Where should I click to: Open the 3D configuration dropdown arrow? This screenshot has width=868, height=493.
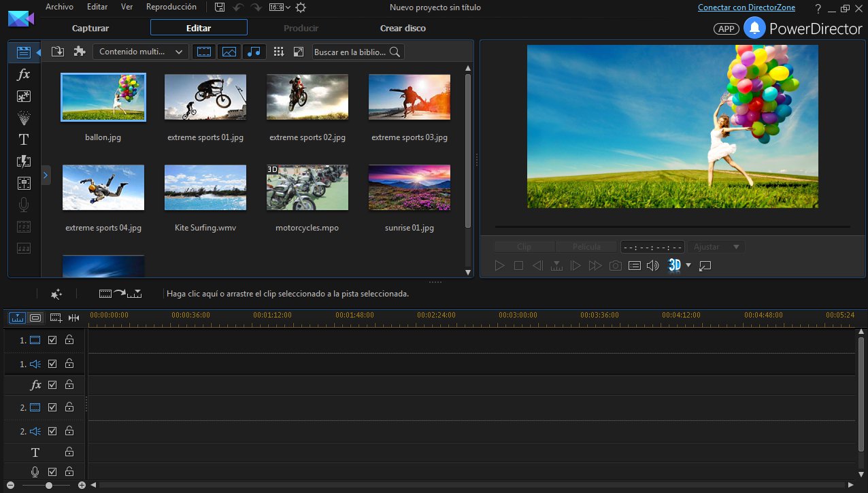coord(688,265)
